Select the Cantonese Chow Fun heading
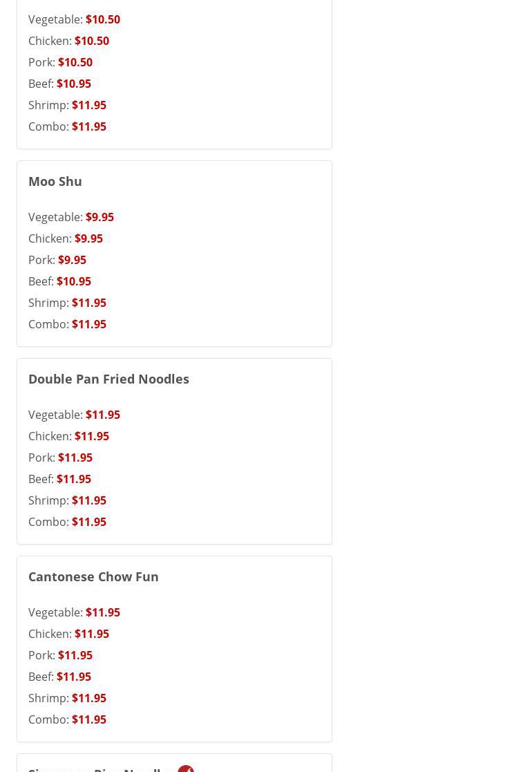 point(93,576)
